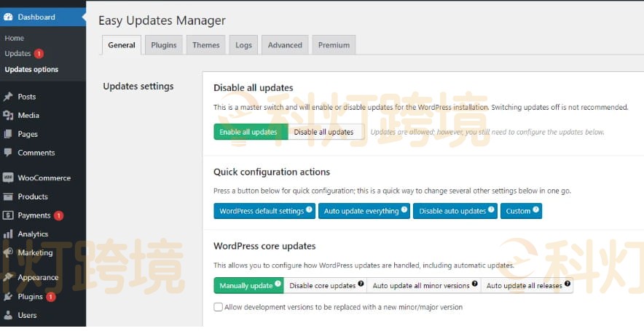Click the Marketing megaphone icon
This screenshot has height=331, width=644.
(x=8, y=252)
